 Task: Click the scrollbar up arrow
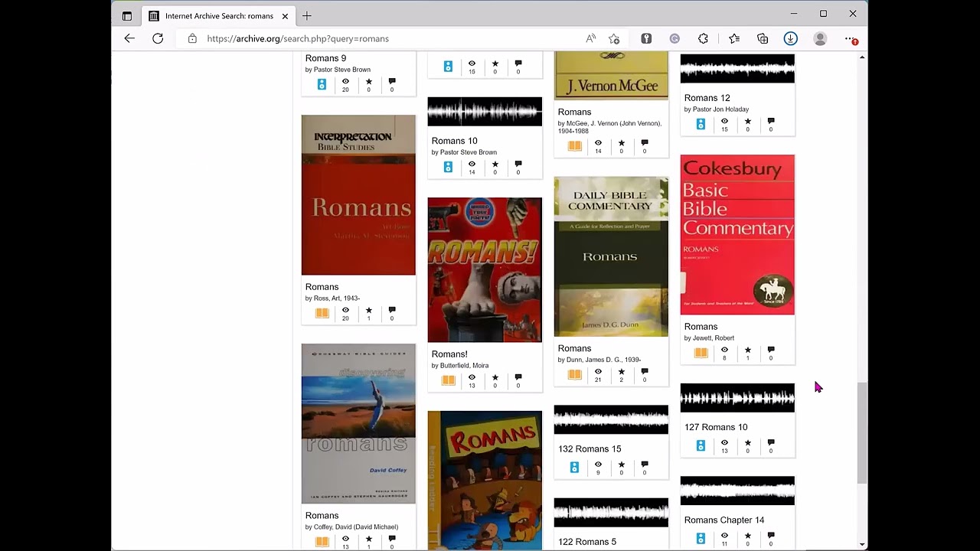862,57
